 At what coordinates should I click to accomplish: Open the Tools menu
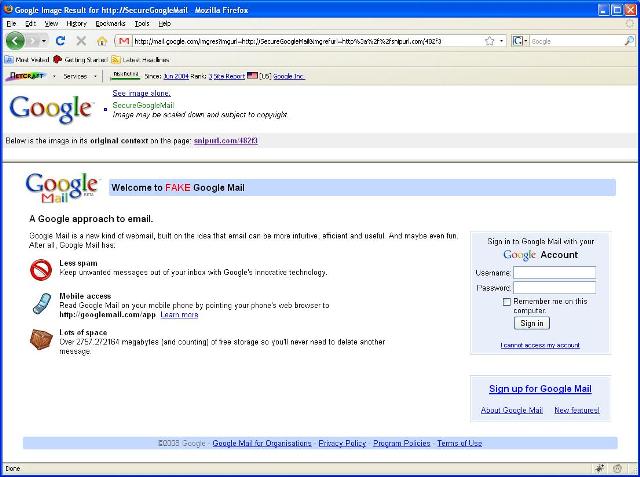click(x=142, y=24)
